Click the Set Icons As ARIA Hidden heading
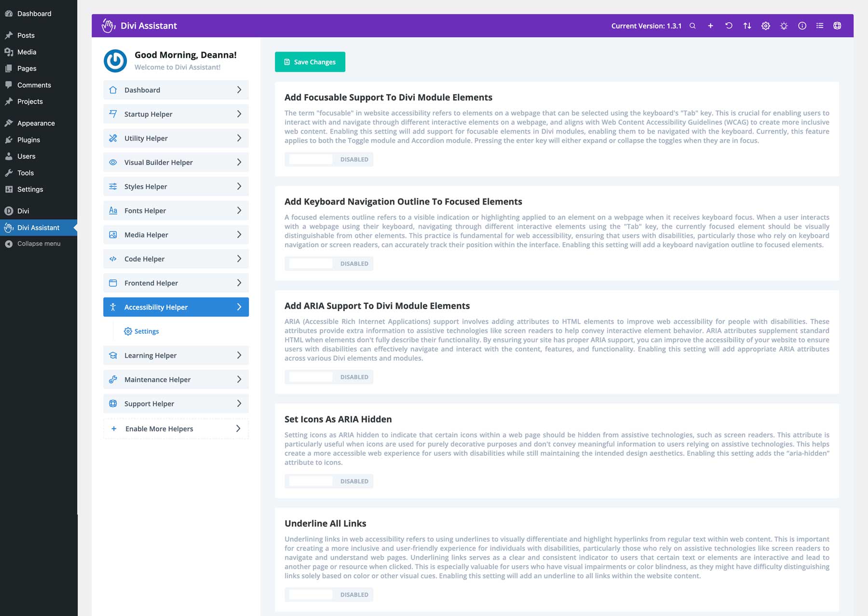 point(338,419)
